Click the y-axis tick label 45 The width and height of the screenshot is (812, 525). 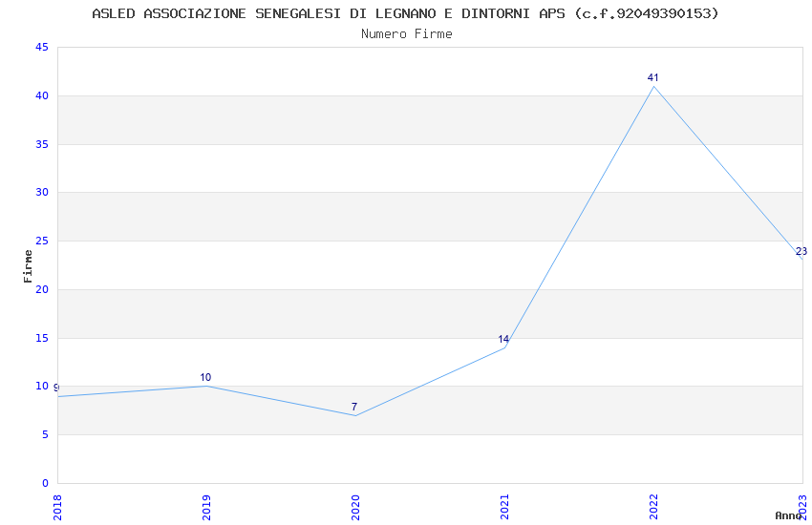tap(42, 48)
